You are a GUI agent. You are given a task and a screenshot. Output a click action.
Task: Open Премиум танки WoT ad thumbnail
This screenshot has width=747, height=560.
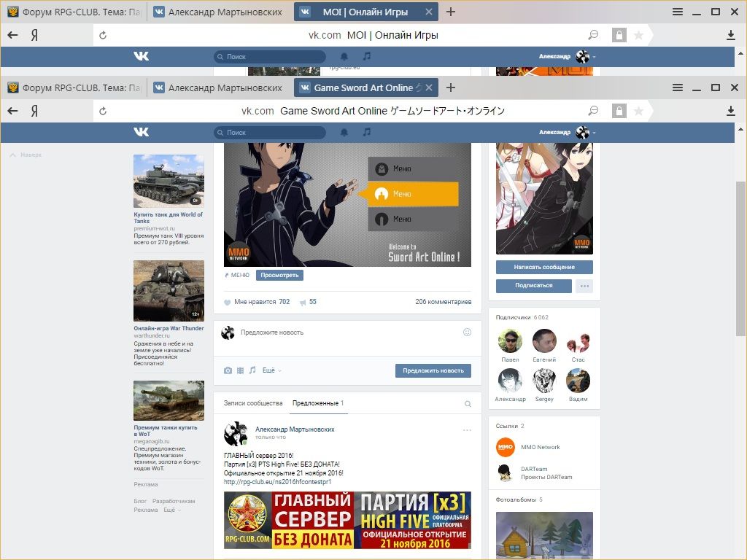(x=169, y=400)
